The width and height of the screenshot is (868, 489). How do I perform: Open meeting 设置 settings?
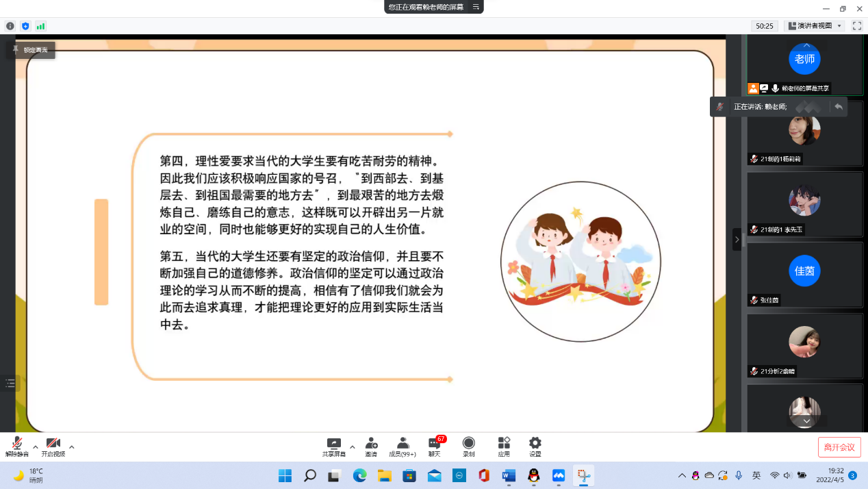(535, 447)
